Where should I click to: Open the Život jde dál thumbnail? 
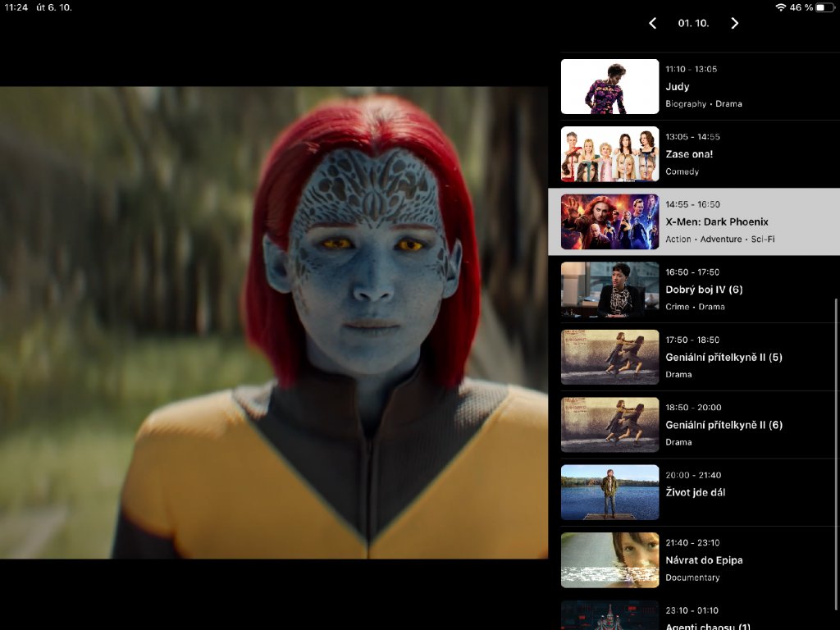coord(609,492)
